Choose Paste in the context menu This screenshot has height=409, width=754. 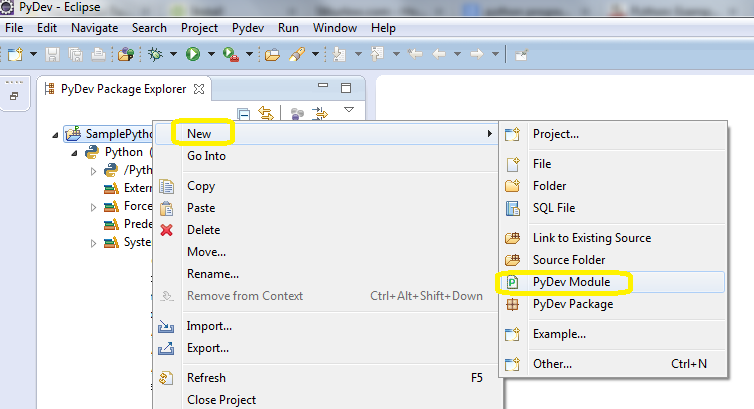coord(326,208)
